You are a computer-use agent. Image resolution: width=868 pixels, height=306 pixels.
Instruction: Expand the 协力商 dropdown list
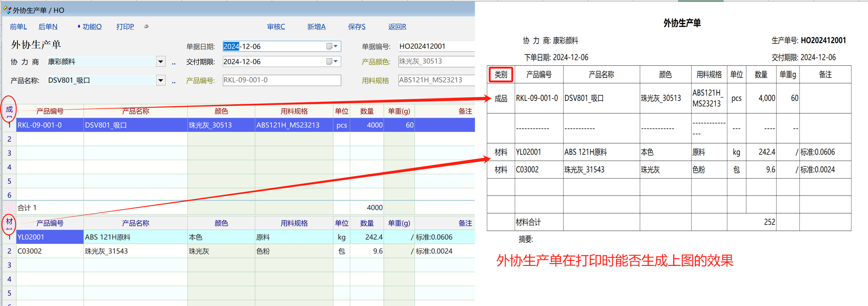coord(161,62)
